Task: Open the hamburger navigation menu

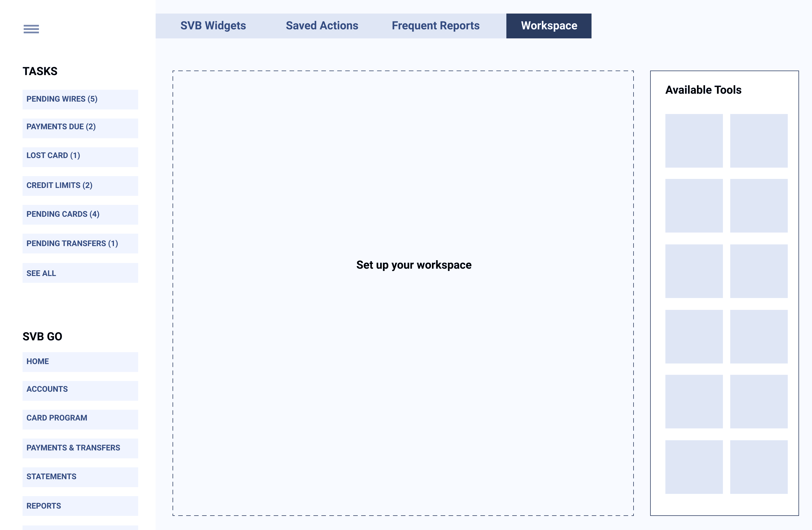Action: click(x=32, y=29)
